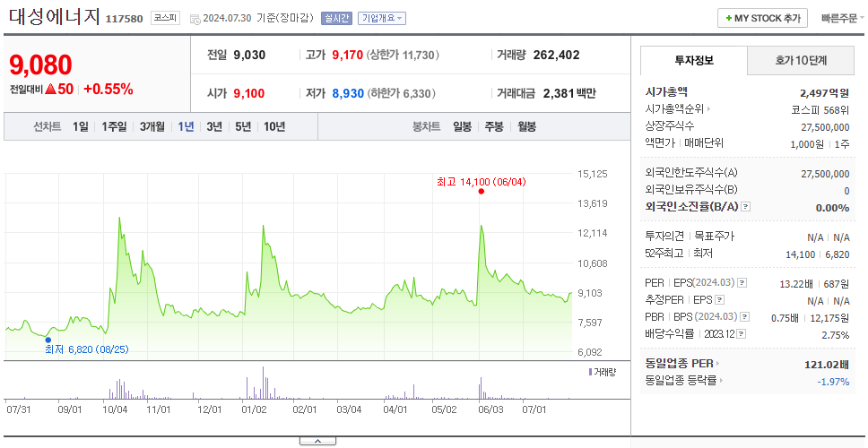The width and height of the screenshot is (868, 448).
Task: Switch to the 호가10단계 tab
Action: point(801,61)
